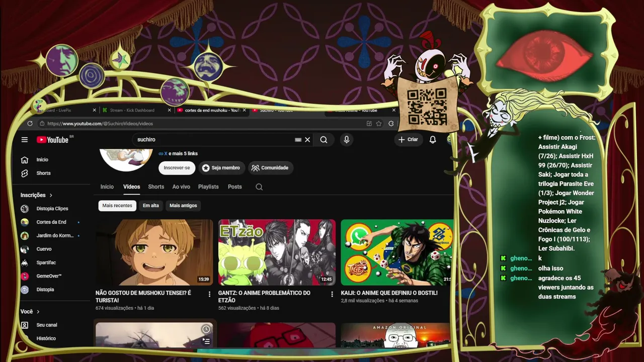
Task: Open the channel Início tab
Action: (107, 187)
